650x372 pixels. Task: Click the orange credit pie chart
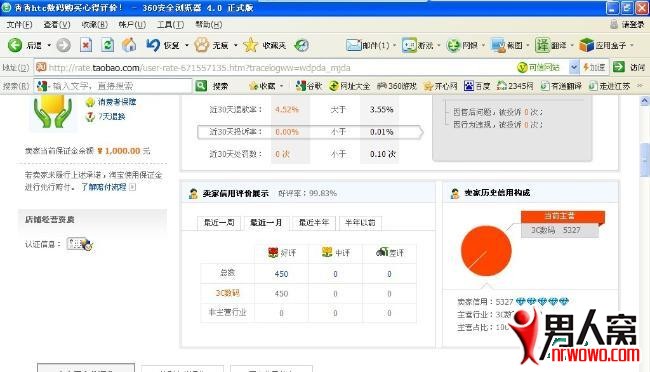coord(486,250)
